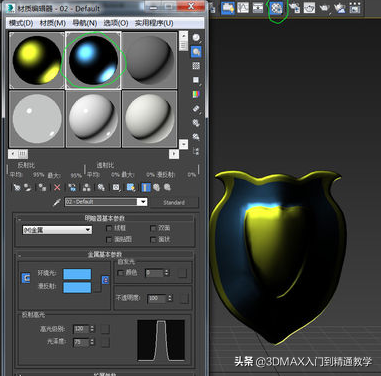Toggle the Show End Result icon
The width and height of the screenshot is (381, 376).
tap(146, 187)
